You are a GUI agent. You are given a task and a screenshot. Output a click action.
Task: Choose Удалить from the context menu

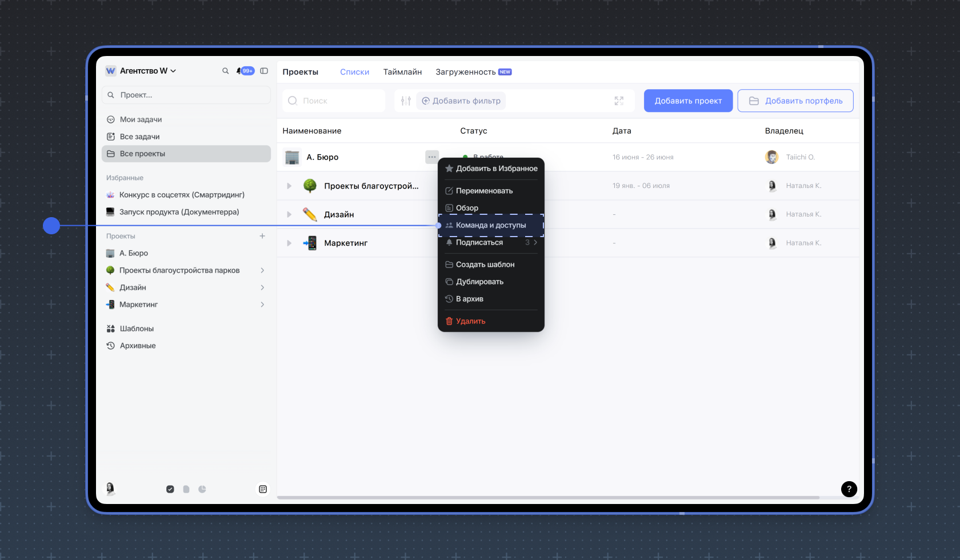point(470,321)
